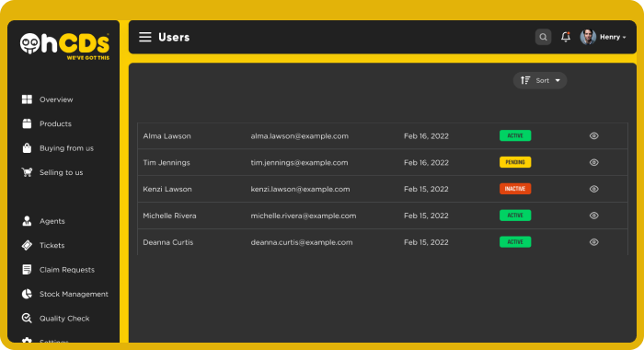
Task: Click email deanna.curtis@example.com
Action: tap(302, 242)
